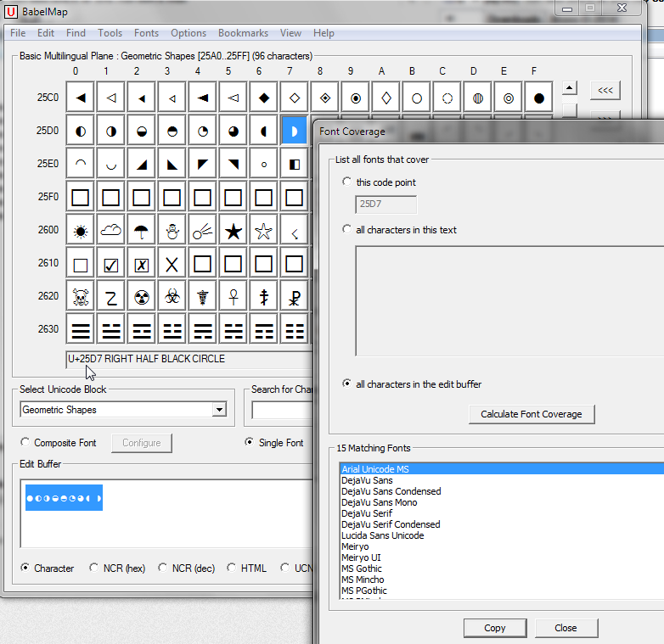Select the white diamond character in column 7
Screen dimensions: 664x644
(295, 98)
